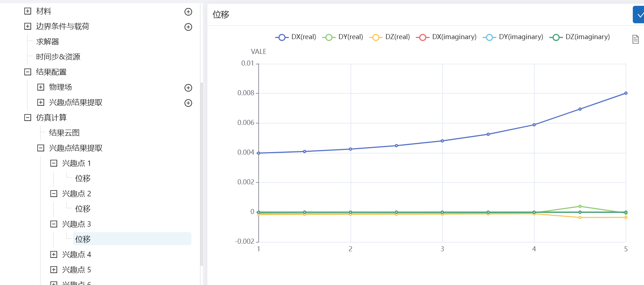Viewport: 644px width, 285px height.
Task: Collapse the 兴趣点 2 node
Action: (54, 194)
